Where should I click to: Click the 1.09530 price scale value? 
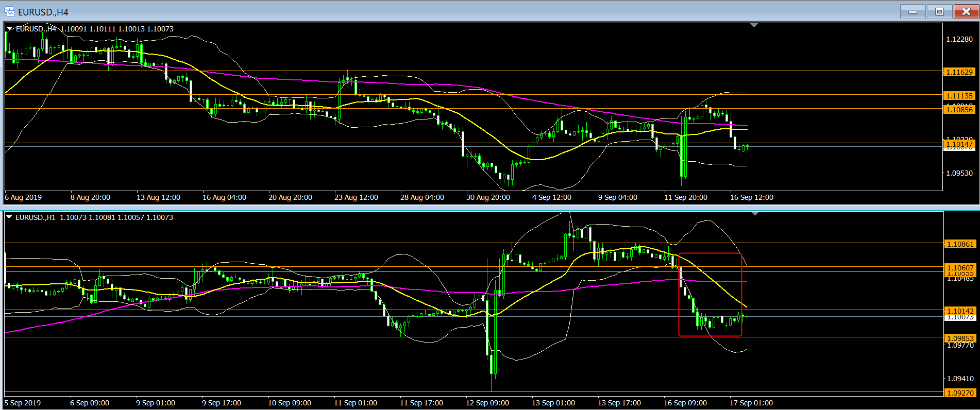(x=959, y=173)
